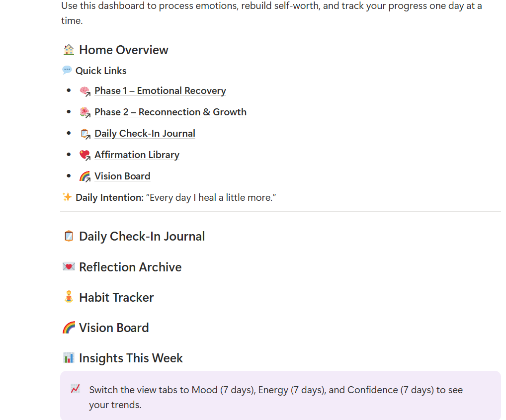This screenshot has width=506, height=420.
Task: Click the speech bubble icon by Quick Links
Action: point(67,70)
